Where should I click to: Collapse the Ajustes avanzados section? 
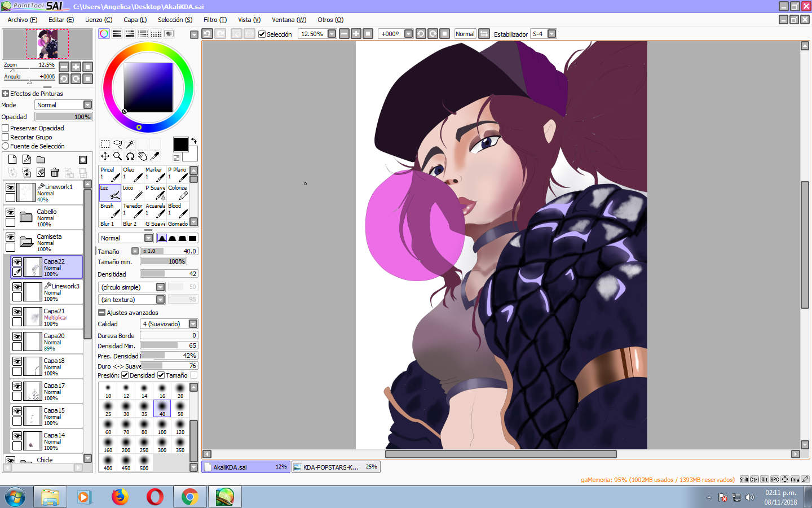(101, 313)
